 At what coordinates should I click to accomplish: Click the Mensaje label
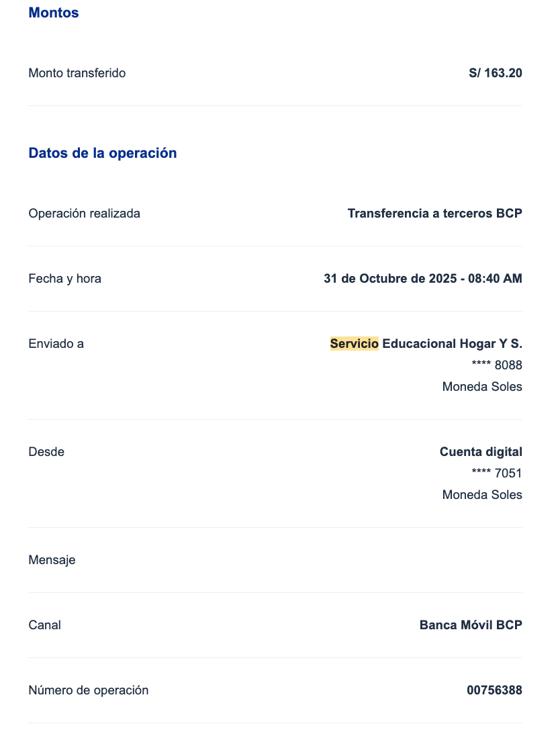[x=52, y=560]
